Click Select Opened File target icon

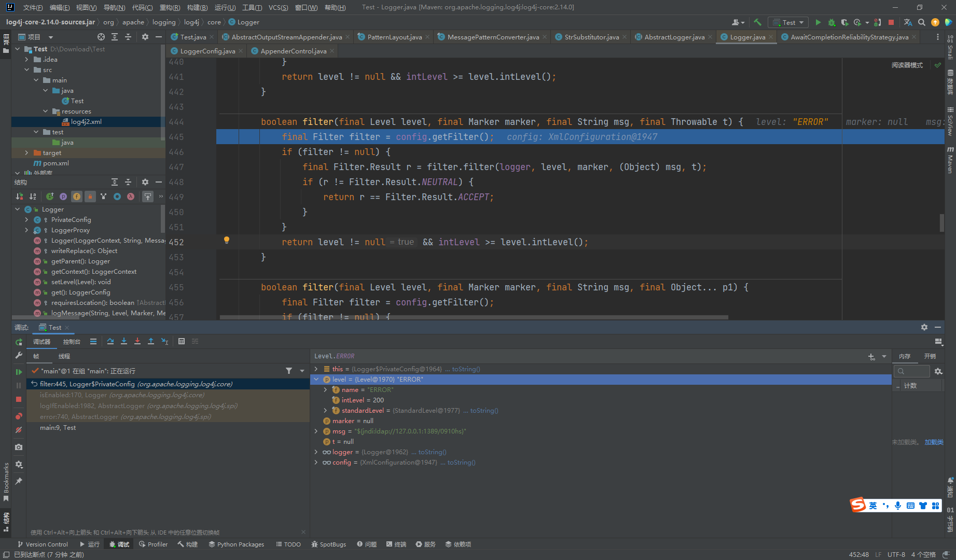[101, 37]
